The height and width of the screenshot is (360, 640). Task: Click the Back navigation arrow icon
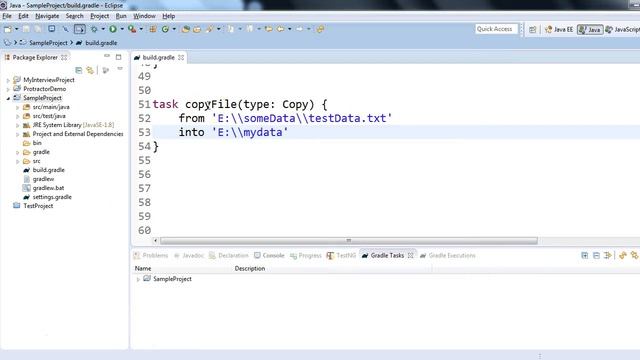[280, 29]
